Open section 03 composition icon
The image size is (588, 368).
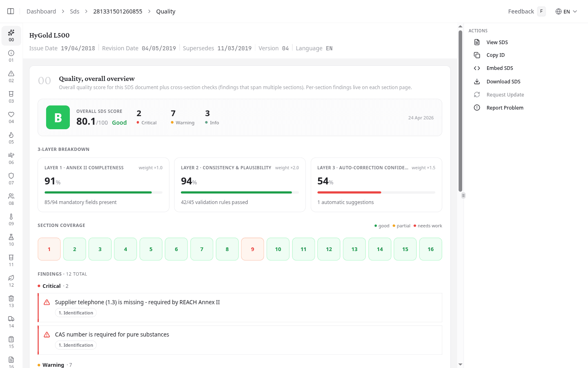(11, 94)
